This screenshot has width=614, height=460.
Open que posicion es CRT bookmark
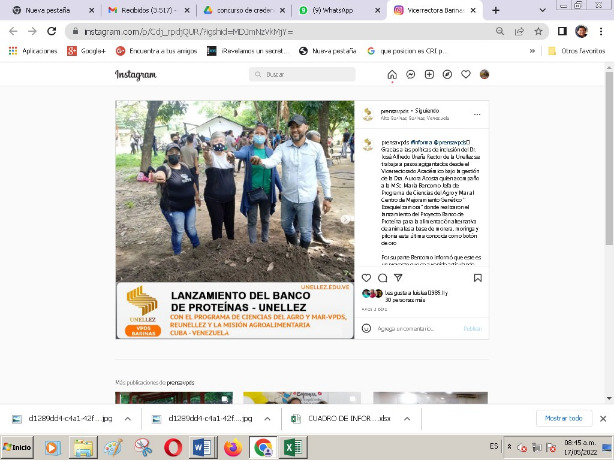coord(407,51)
